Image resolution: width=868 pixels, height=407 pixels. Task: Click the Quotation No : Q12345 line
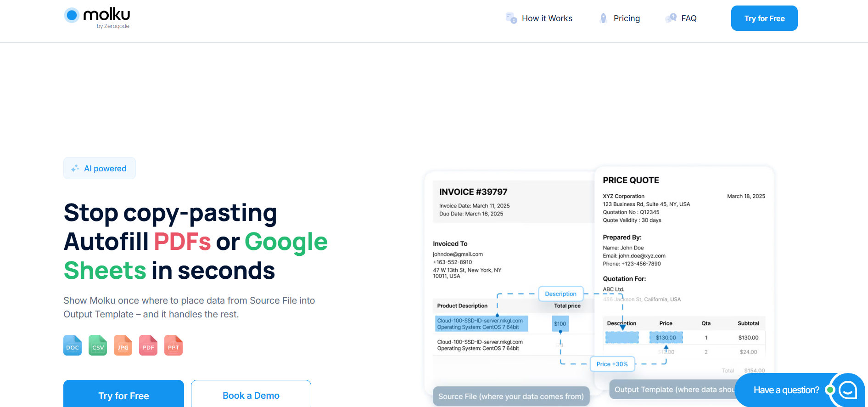tap(631, 212)
